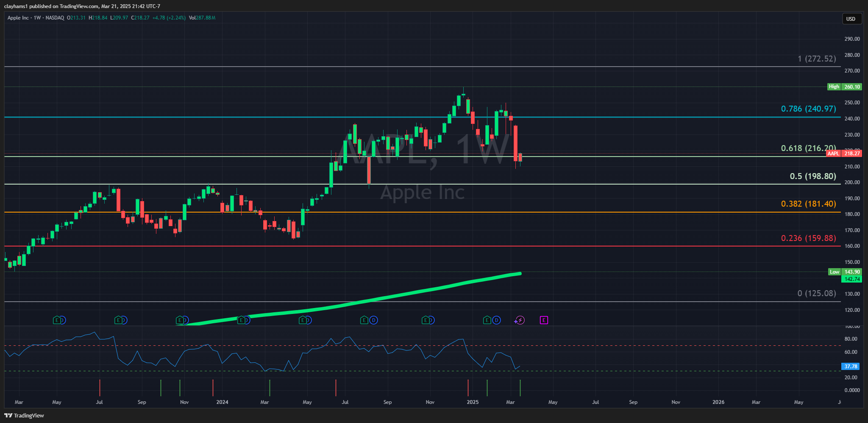Image resolution: width=868 pixels, height=423 pixels.
Task: Click the earnings E marker near November 2023
Action: (180, 320)
